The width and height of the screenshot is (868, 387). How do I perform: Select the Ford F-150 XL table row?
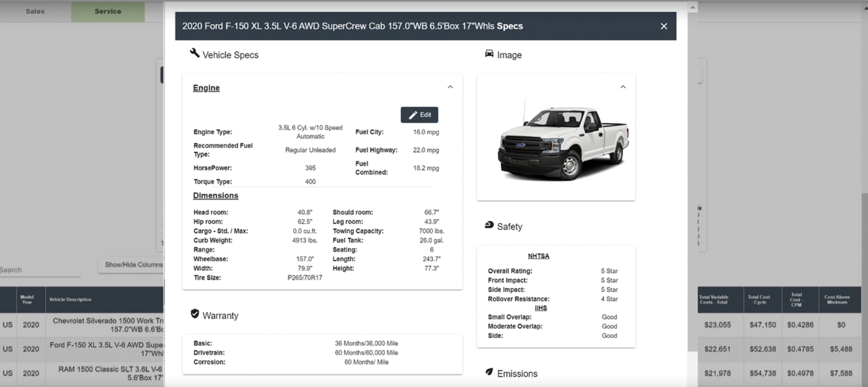click(x=81, y=349)
